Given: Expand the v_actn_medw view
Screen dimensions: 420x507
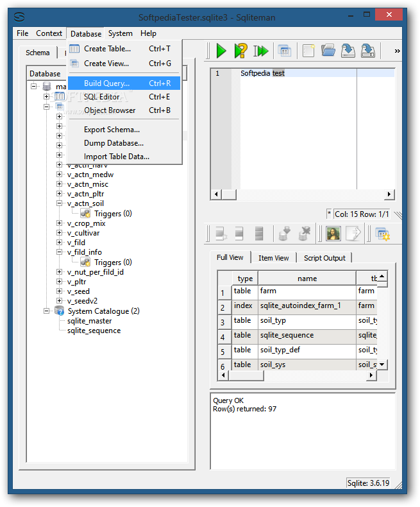Looking at the screenshot, I should 59,175.
